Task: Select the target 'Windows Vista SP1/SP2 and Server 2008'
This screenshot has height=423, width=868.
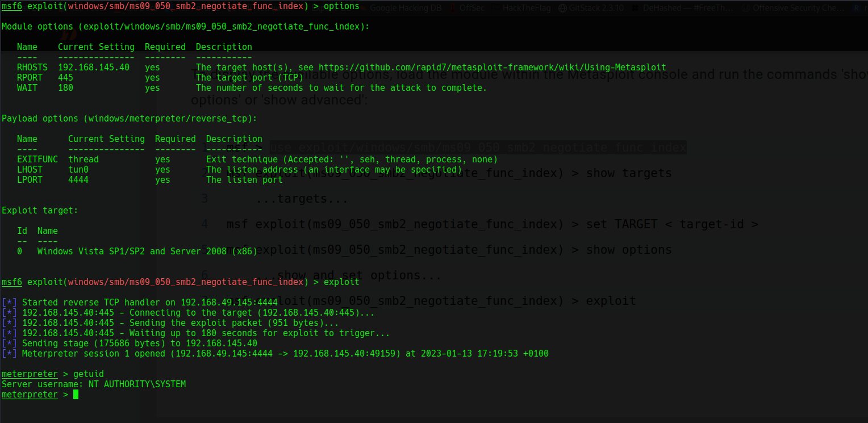Action: (147, 252)
